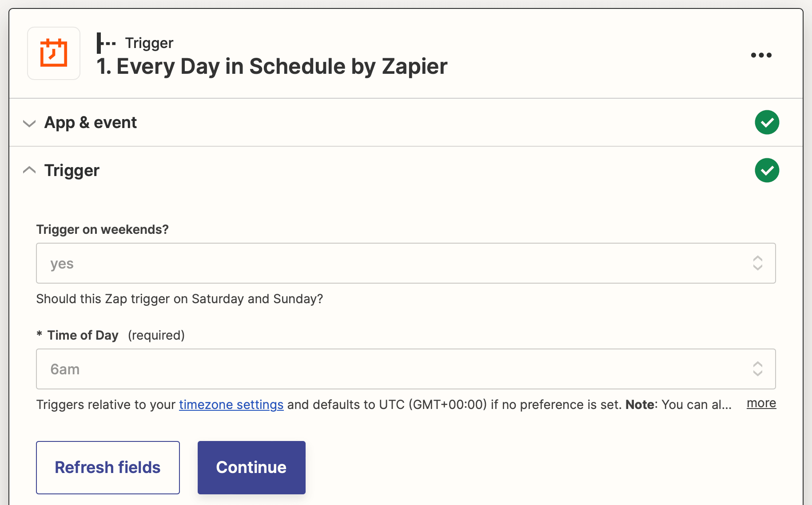
Task: Click more to read the full note
Action: tap(761, 403)
